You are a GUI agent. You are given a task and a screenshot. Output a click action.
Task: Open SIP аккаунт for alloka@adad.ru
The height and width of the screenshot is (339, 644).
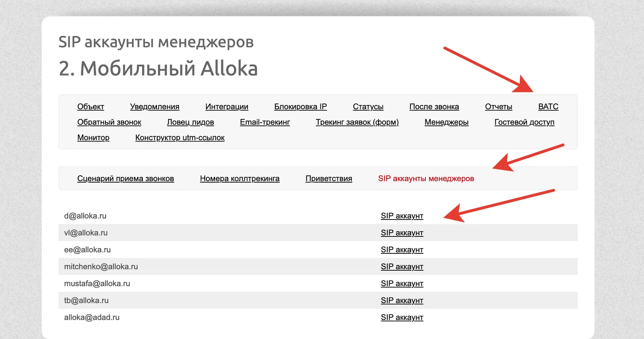tap(402, 317)
